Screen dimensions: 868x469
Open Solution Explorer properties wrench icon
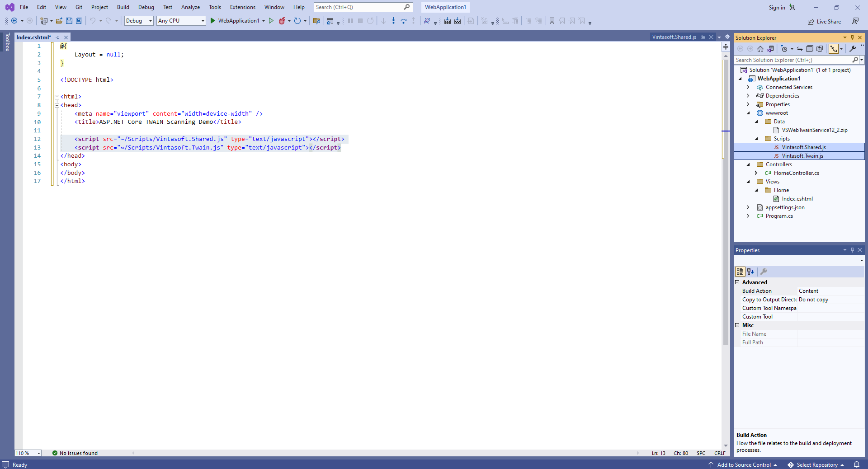(853, 49)
